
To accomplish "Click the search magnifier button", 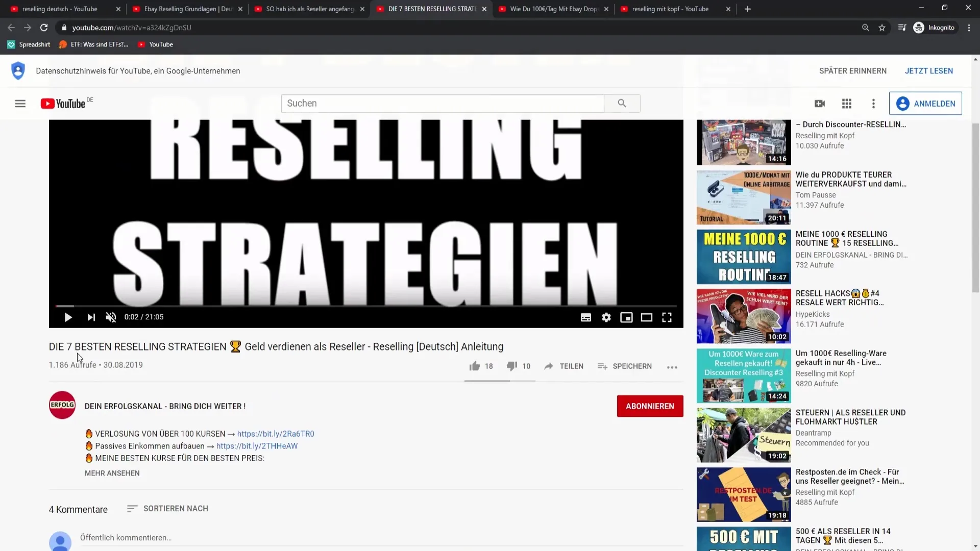I will 622,104.
